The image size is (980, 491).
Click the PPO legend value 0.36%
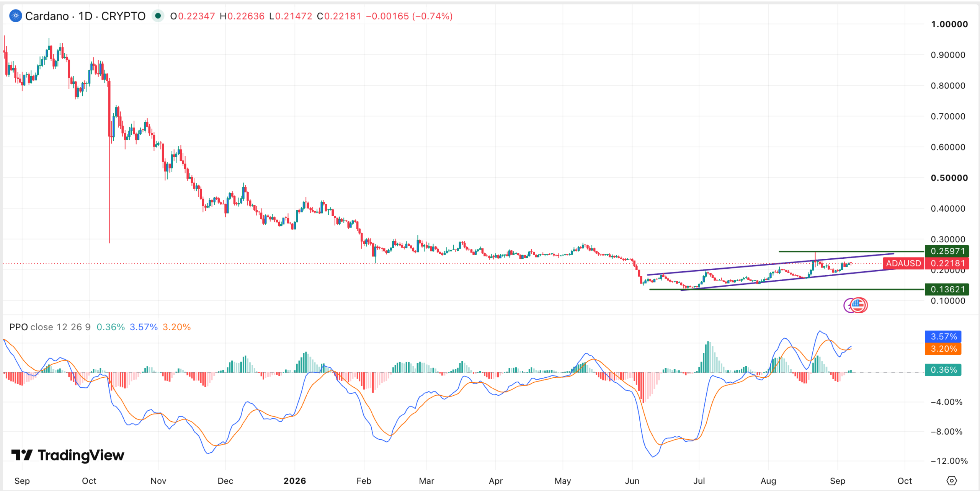pos(111,327)
